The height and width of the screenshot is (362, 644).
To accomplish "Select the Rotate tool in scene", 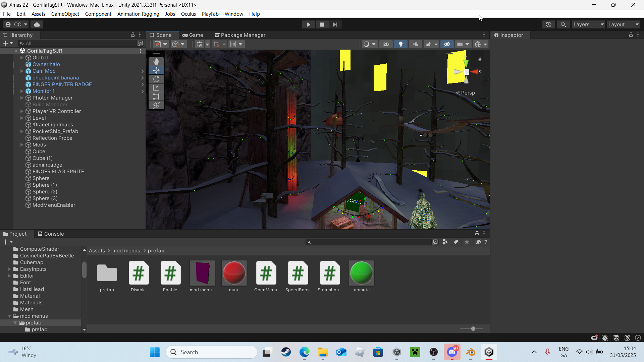I will coord(156,79).
